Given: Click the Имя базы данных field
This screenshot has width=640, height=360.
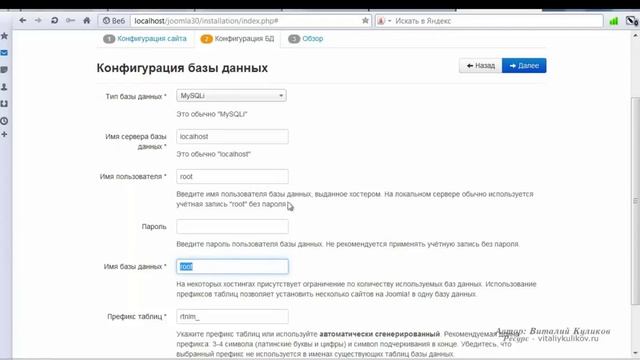Looking at the screenshot, I should coord(232,267).
